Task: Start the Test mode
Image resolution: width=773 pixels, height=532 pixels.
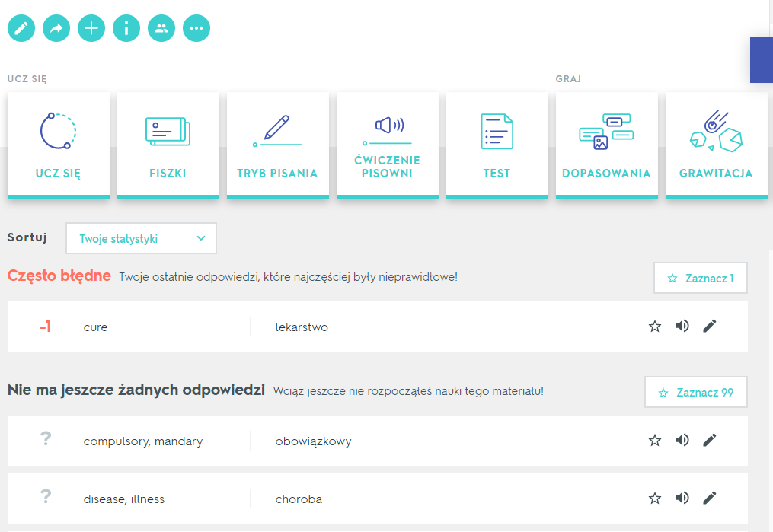Action: [x=497, y=145]
